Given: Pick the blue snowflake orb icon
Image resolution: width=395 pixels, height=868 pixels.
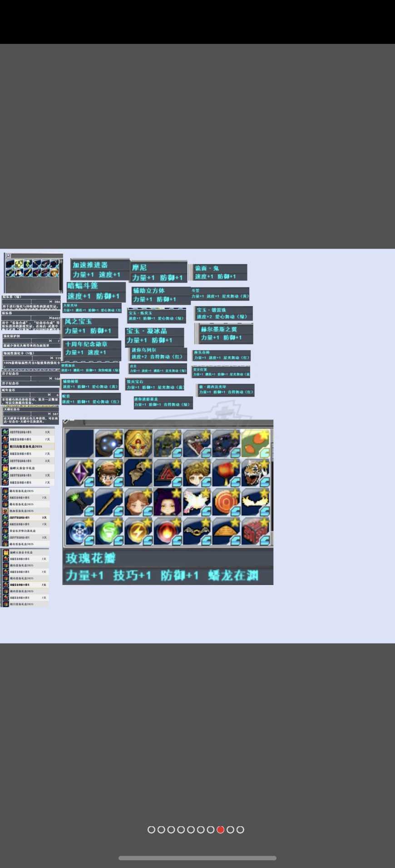Looking at the screenshot, I should [x=80, y=531].
